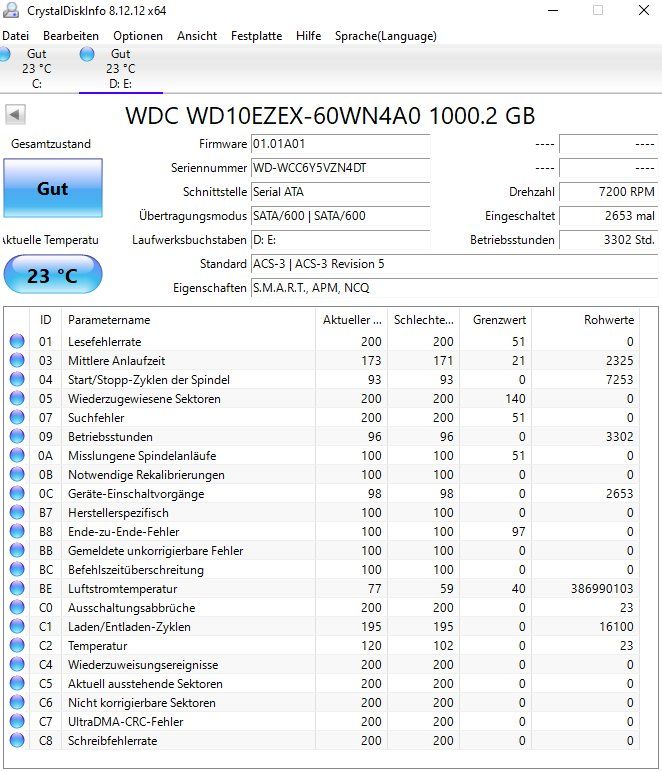Viewport: 662px width, 772px height.
Task: Click status orb of Ende-zu-Ende-Fehler row
Action: (17, 531)
